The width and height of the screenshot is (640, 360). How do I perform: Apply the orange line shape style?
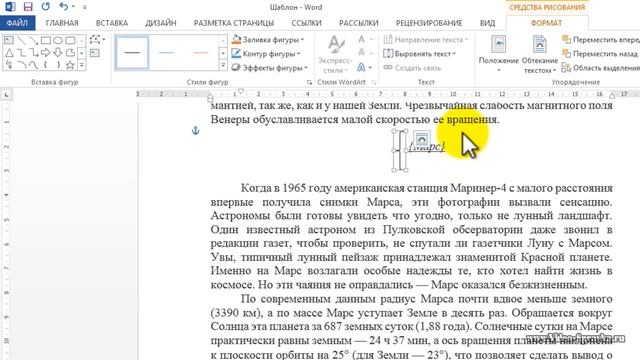pos(201,53)
